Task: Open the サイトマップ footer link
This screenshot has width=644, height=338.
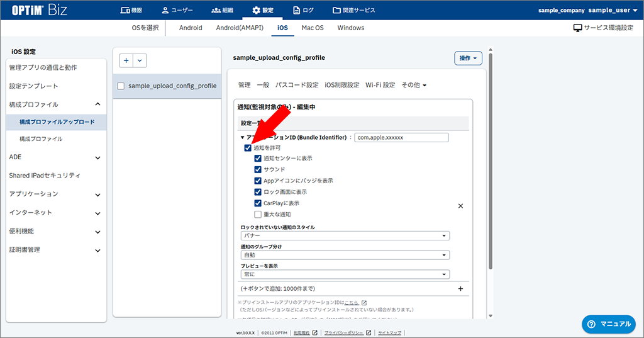Action: click(389, 333)
